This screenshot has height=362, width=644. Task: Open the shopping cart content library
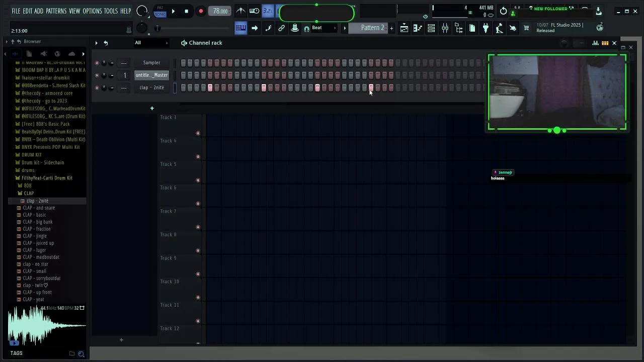click(526, 28)
